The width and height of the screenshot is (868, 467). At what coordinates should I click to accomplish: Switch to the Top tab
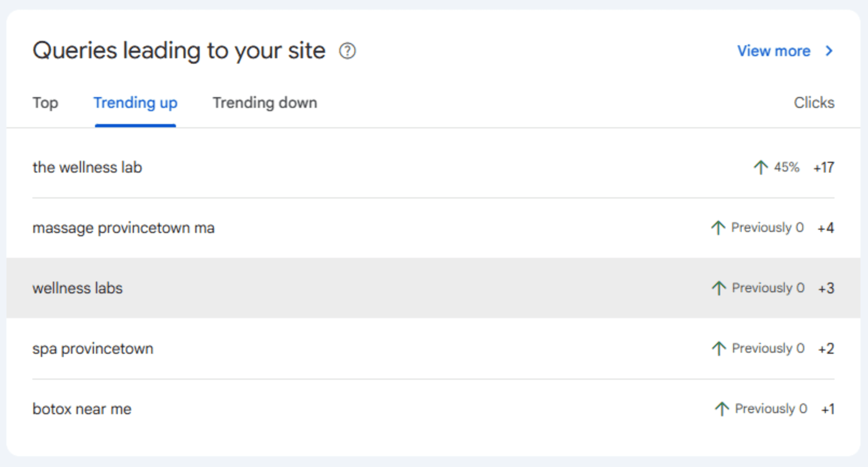(x=45, y=102)
